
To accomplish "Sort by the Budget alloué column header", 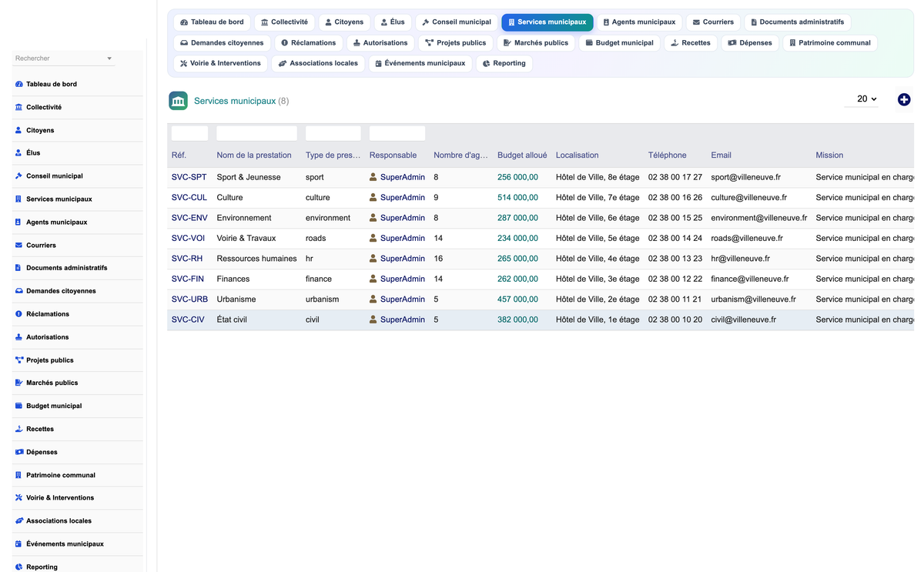I will point(522,156).
